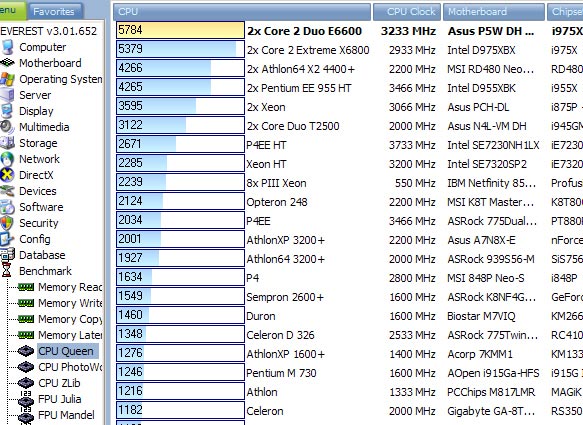This screenshot has height=425, width=583.
Task: Click the 5379 score bar
Action: [180, 49]
